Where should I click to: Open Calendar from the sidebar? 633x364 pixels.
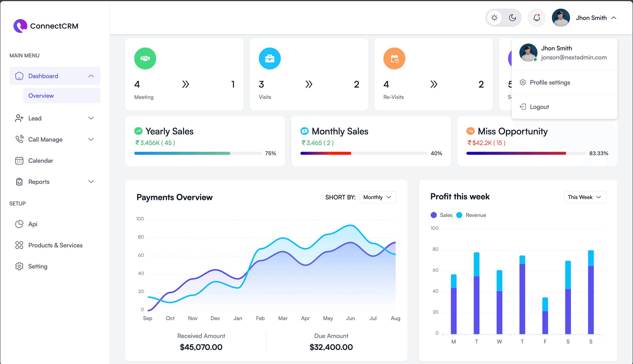pos(40,161)
